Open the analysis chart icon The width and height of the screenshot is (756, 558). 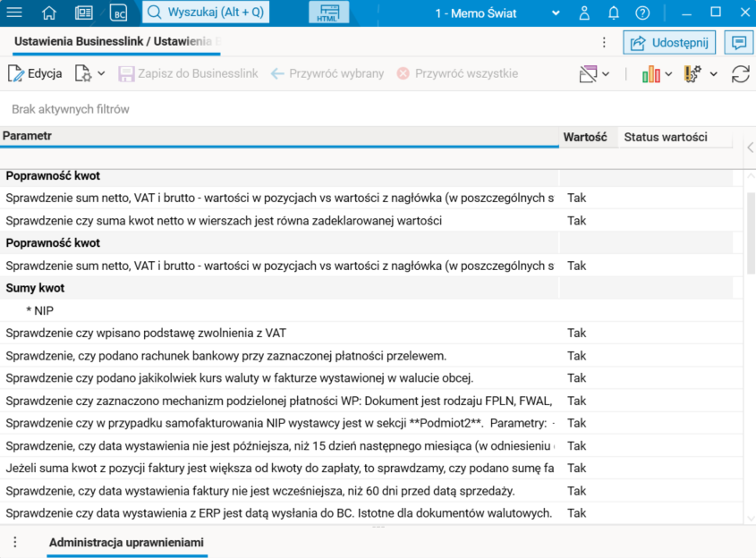pos(651,73)
